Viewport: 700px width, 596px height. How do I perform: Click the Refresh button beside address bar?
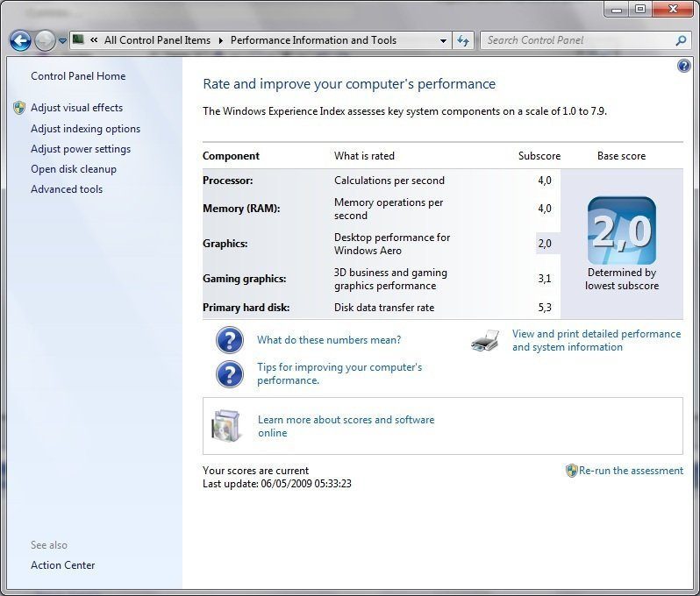tap(463, 40)
